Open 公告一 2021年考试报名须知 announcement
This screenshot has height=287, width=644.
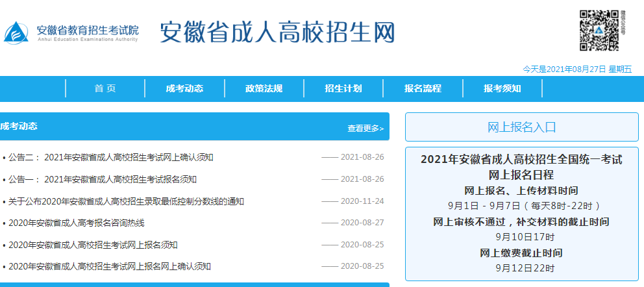pos(103,179)
